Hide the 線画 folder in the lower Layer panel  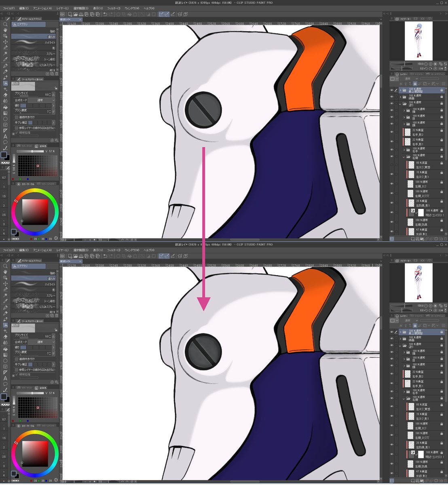point(392,339)
